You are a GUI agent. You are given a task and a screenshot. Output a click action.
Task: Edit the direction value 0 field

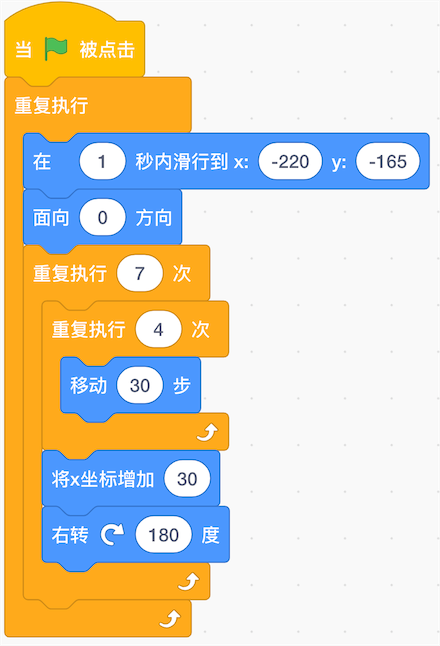pyautogui.click(x=102, y=217)
